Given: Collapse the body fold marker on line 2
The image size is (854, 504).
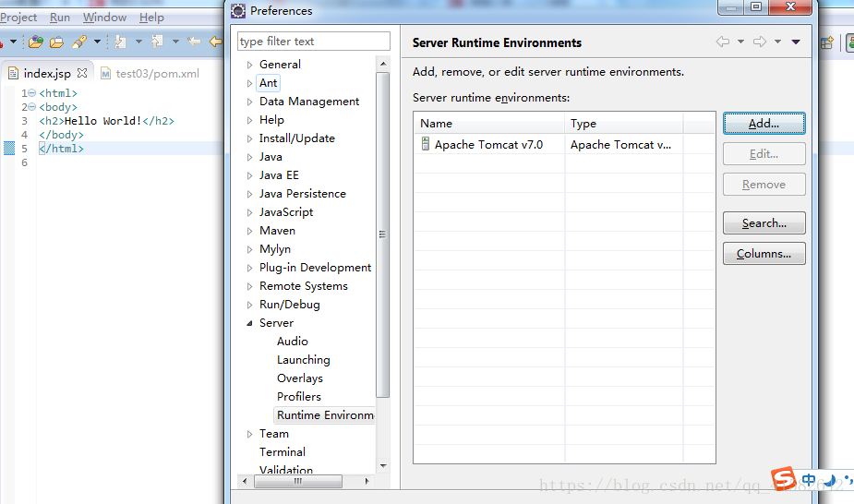Looking at the screenshot, I should coord(31,107).
